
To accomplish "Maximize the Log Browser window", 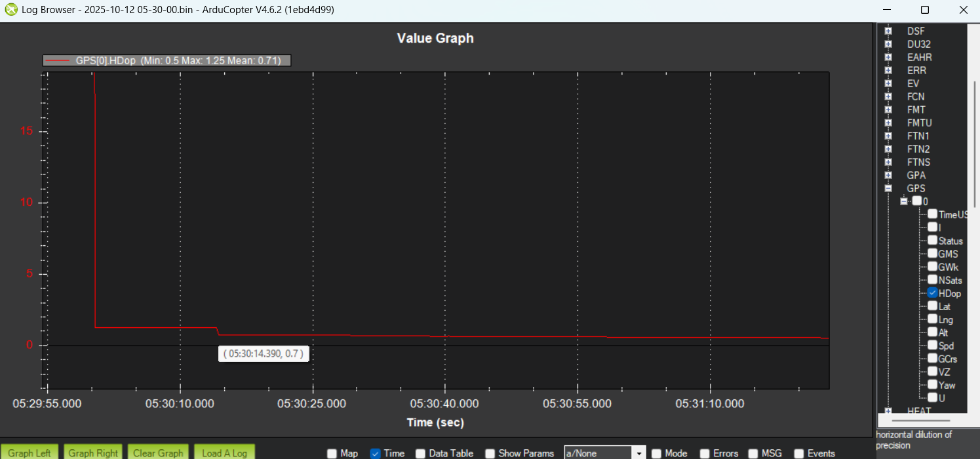I will coord(924,10).
